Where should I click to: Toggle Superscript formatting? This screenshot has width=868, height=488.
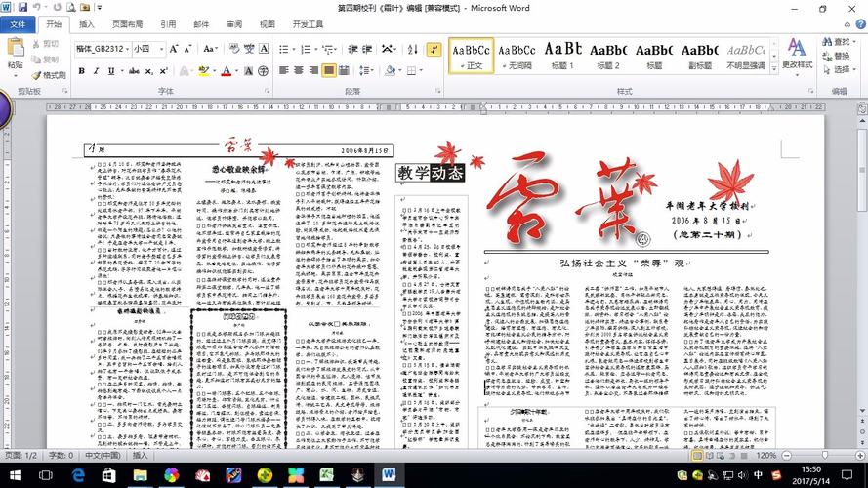point(163,71)
